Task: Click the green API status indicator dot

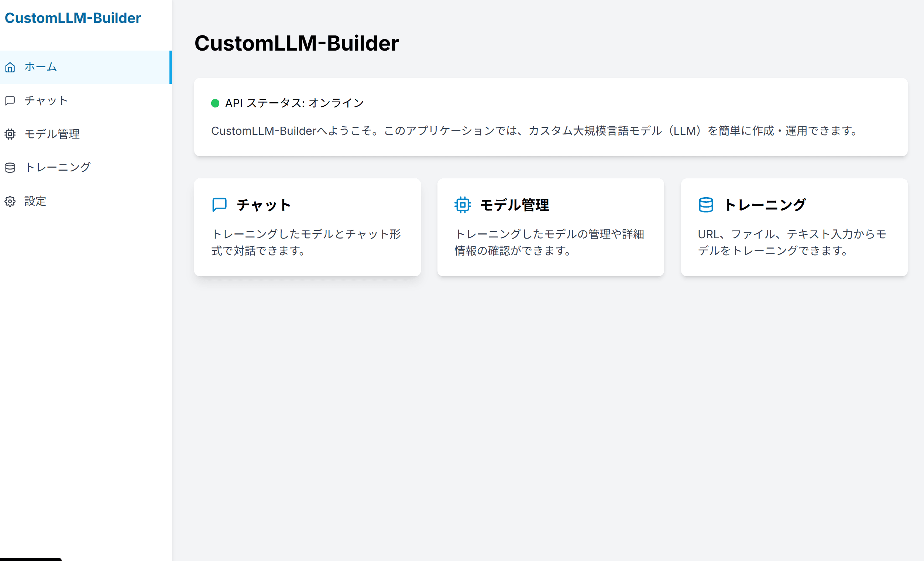Action: coord(215,102)
